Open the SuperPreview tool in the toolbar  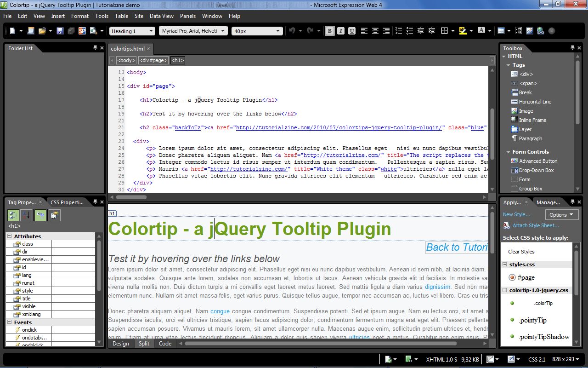point(83,30)
